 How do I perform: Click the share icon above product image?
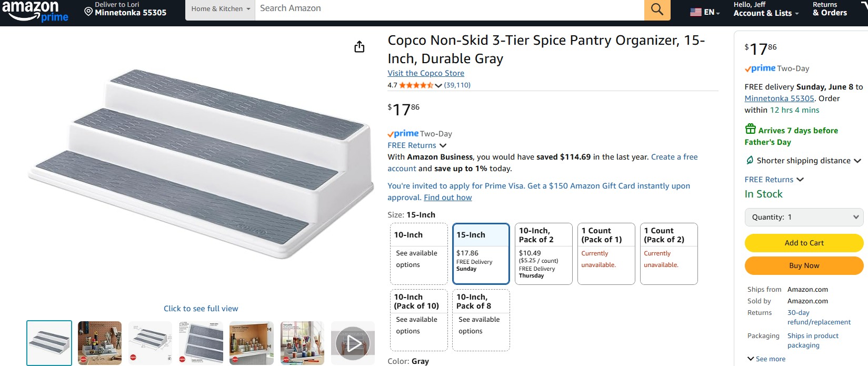point(360,47)
